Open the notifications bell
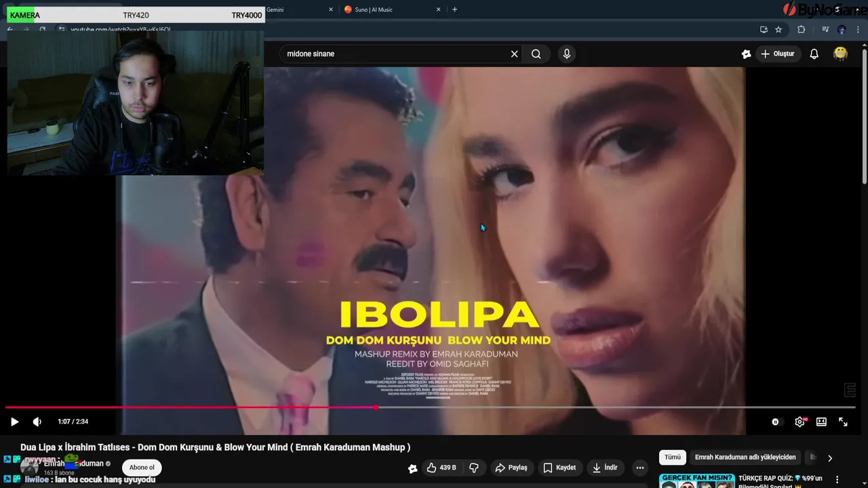 [x=814, y=54]
